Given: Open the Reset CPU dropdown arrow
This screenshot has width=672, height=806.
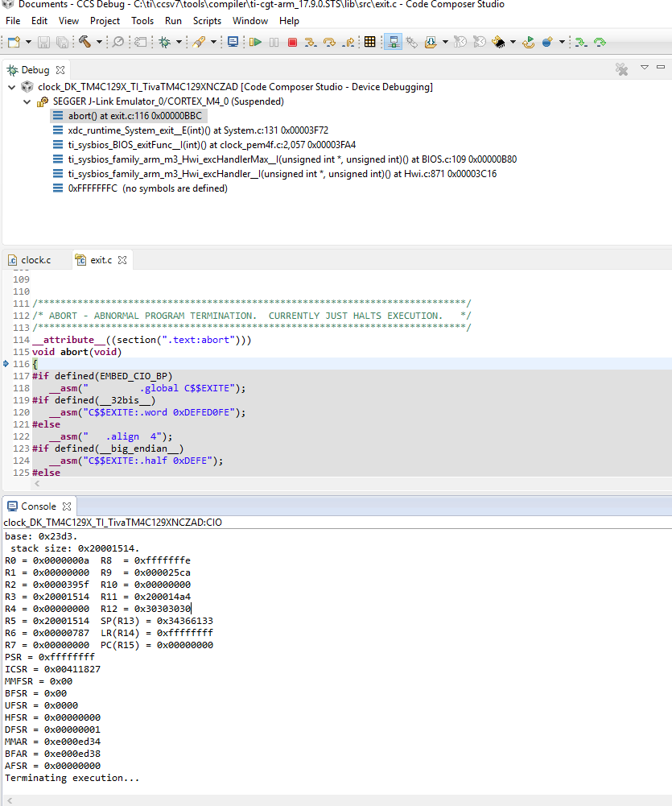Looking at the screenshot, I should coord(513,42).
